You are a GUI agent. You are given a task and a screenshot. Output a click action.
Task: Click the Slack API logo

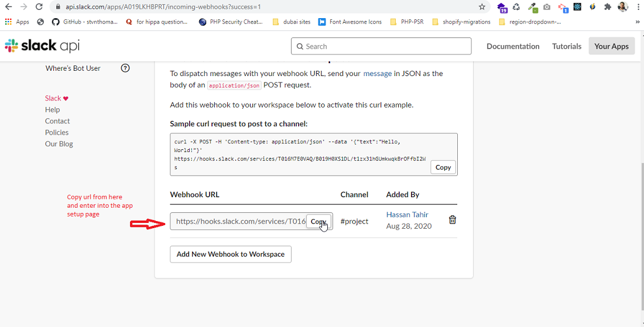pyautogui.click(x=42, y=46)
